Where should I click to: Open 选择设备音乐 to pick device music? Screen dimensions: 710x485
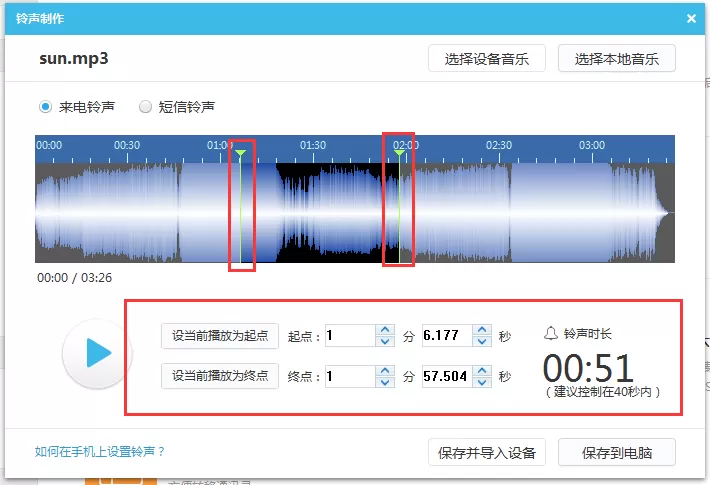point(487,58)
